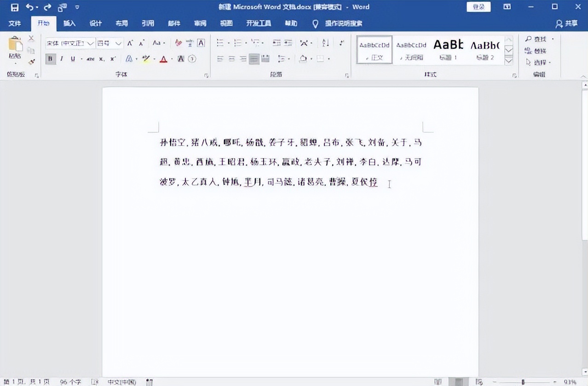Open the Find tool in the Editing group
588x386 pixels.
[536, 39]
